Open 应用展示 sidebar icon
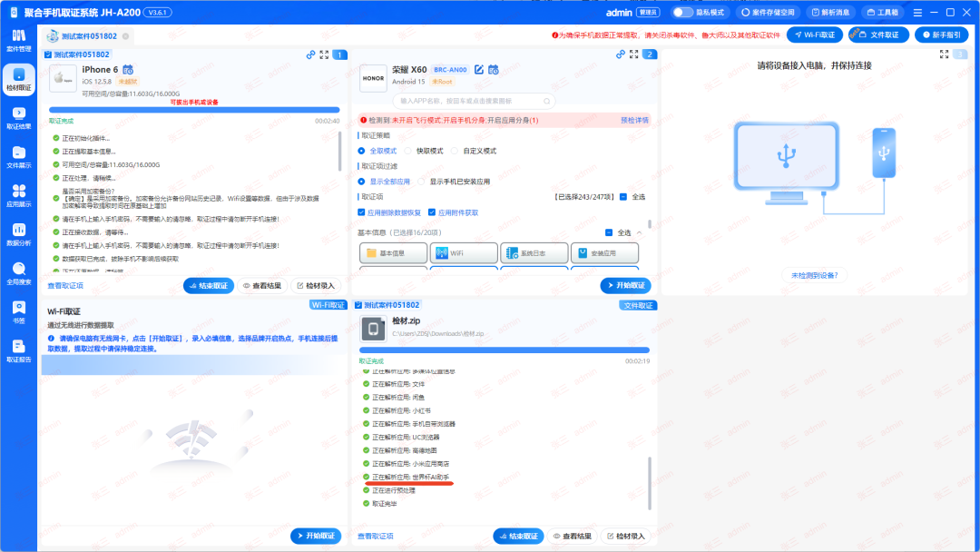980x552 pixels. tap(19, 195)
